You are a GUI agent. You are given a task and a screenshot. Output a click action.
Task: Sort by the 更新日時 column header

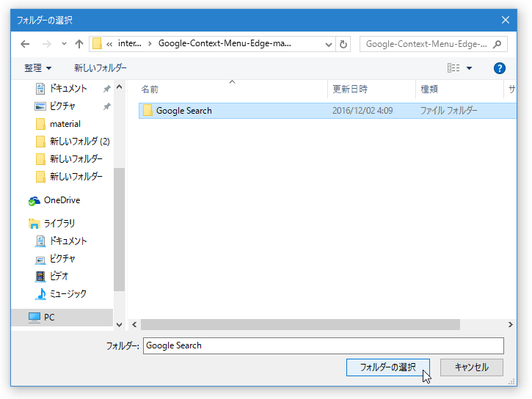tap(350, 89)
